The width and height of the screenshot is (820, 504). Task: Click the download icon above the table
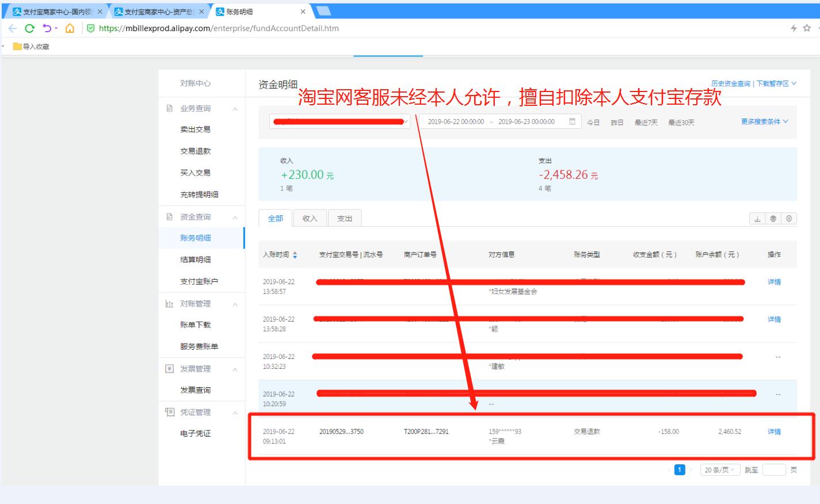pos(757,219)
